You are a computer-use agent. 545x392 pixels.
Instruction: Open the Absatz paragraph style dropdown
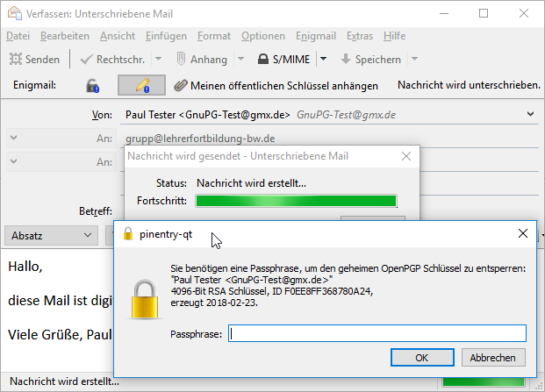tap(51, 235)
